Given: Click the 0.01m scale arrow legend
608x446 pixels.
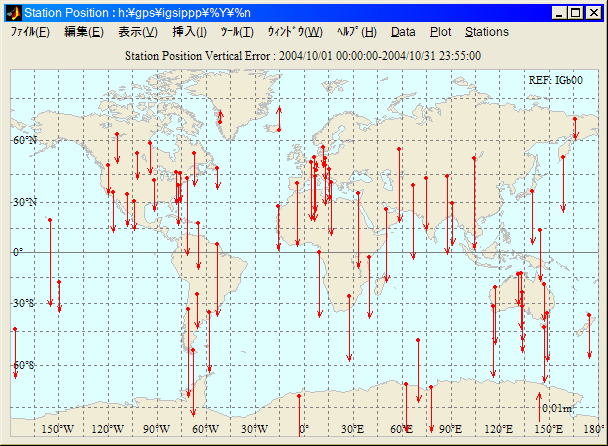Looking at the screenshot, I should (555, 407).
